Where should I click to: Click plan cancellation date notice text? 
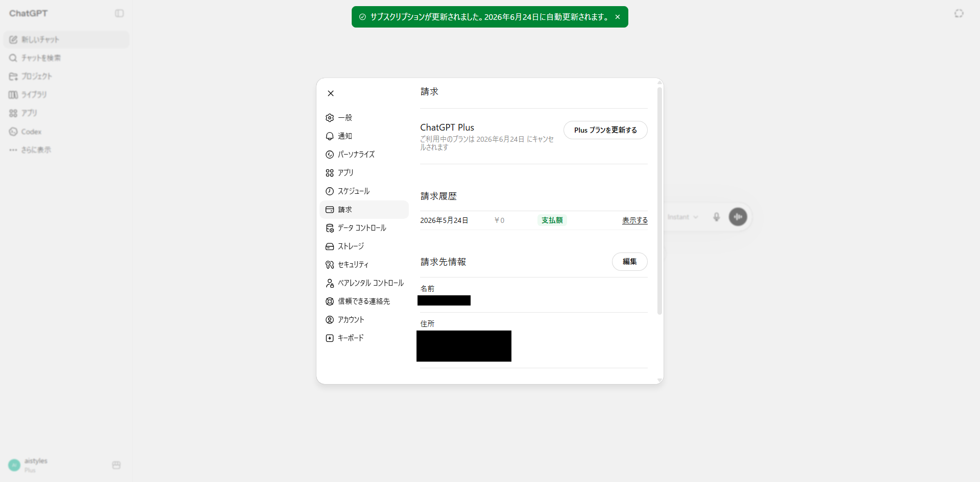coord(487,143)
